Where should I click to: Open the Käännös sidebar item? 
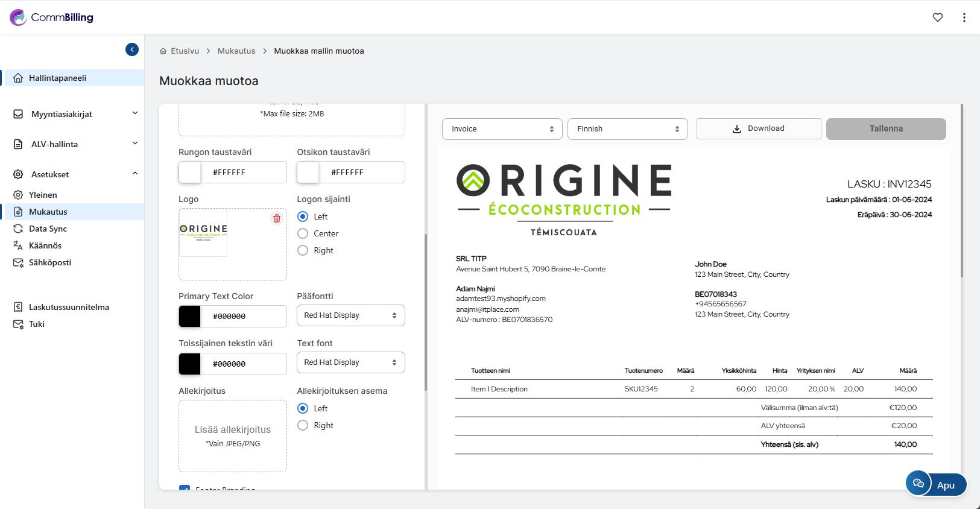click(45, 245)
